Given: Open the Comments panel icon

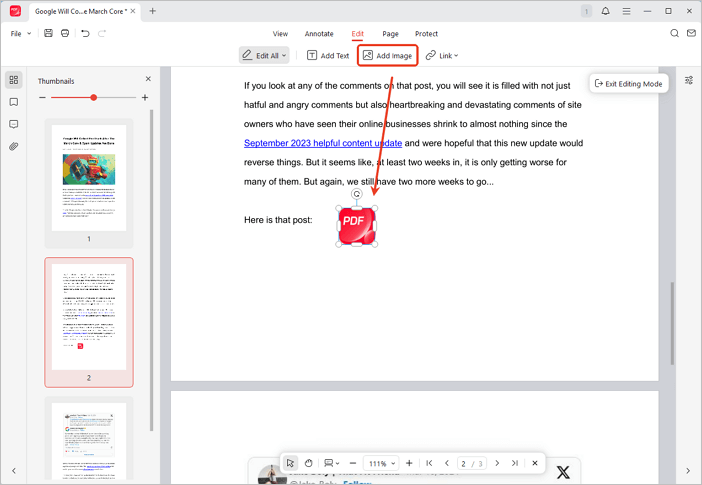Looking at the screenshot, I should tap(14, 124).
